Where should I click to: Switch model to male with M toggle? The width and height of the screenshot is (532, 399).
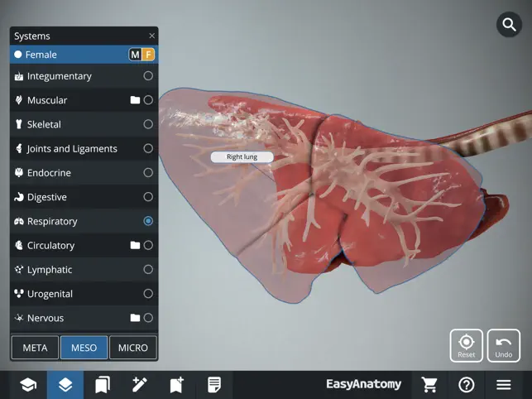[135, 55]
